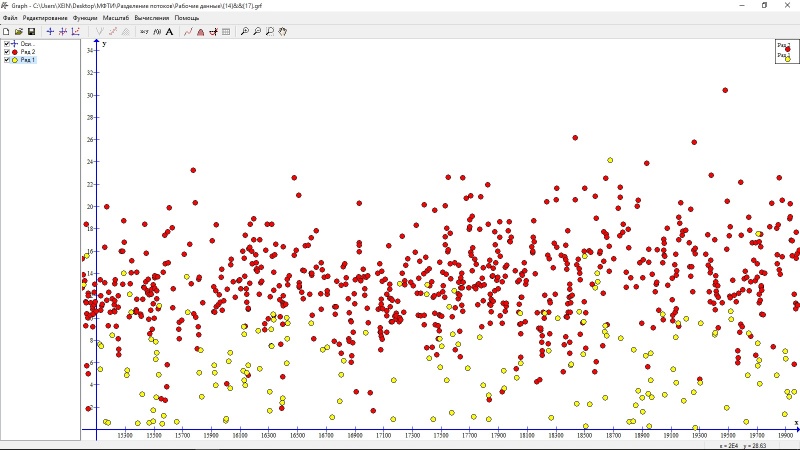
Task: Click the insert trendline tool icon
Action: pyautogui.click(x=113, y=32)
